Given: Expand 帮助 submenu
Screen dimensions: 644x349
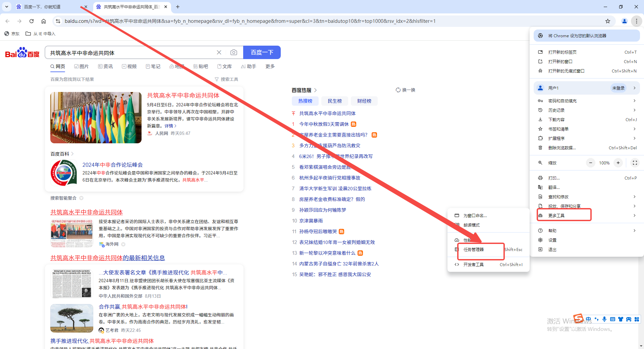Looking at the screenshot, I should [x=587, y=231].
